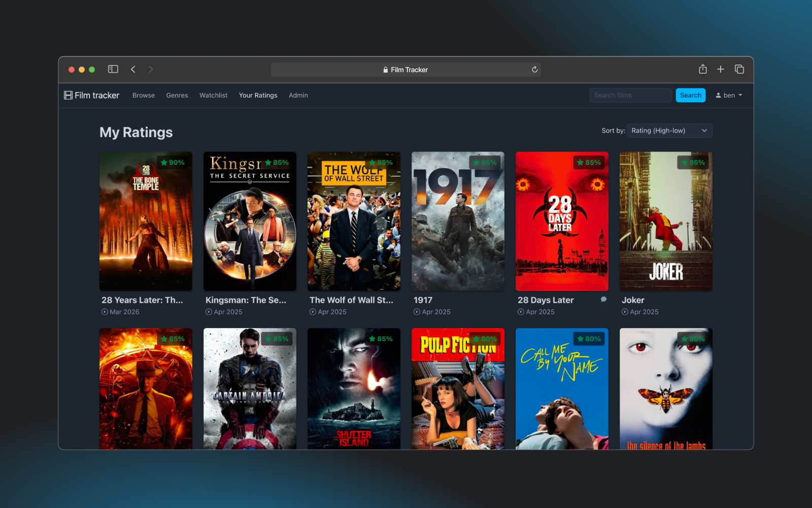This screenshot has height=508, width=812.
Task: Click the Film tracker logo icon
Action: (x=68, y=95)
